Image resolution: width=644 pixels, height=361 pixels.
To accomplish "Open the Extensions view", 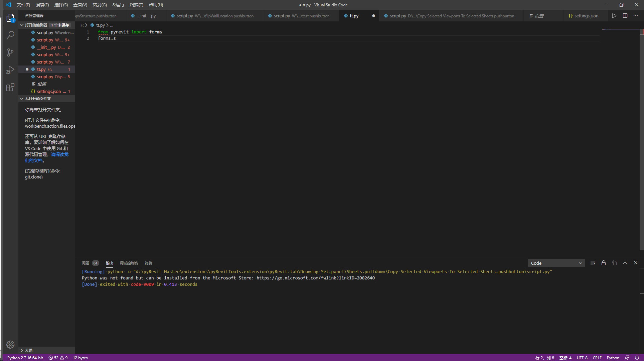I will click(x=10, y=87).
